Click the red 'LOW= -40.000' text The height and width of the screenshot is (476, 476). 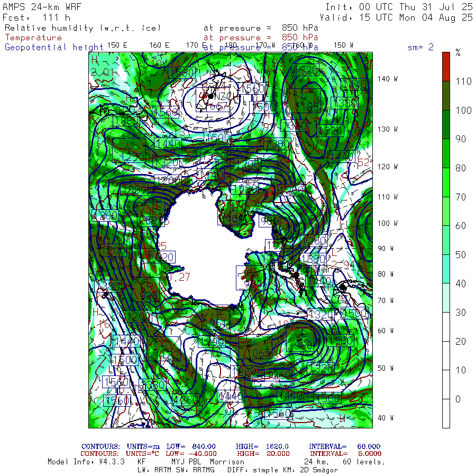point(191,454)
